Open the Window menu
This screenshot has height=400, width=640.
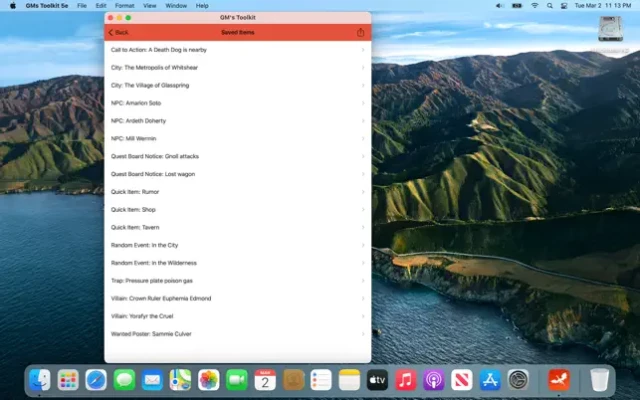[x=176, y=5]
